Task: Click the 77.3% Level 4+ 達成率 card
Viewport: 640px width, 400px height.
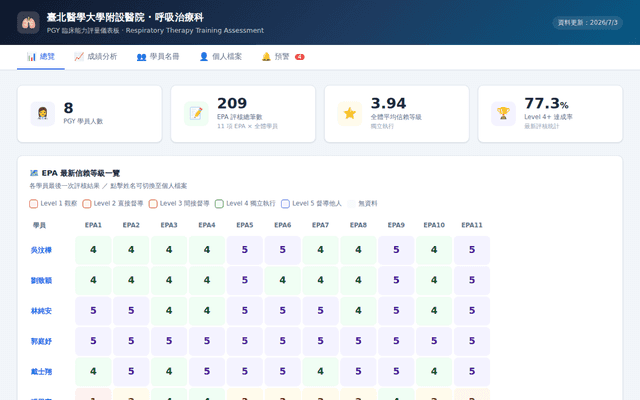Action: 550,114
